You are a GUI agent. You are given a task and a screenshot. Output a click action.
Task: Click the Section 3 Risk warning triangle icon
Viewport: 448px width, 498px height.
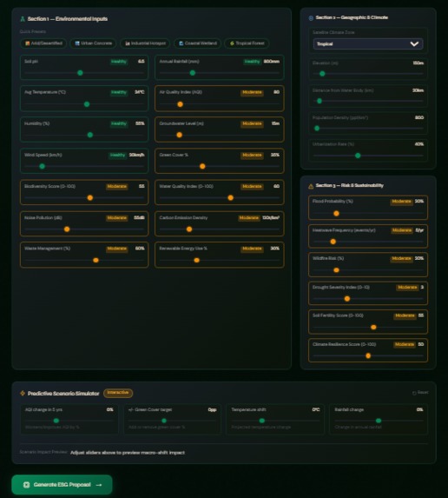point(311,186)
